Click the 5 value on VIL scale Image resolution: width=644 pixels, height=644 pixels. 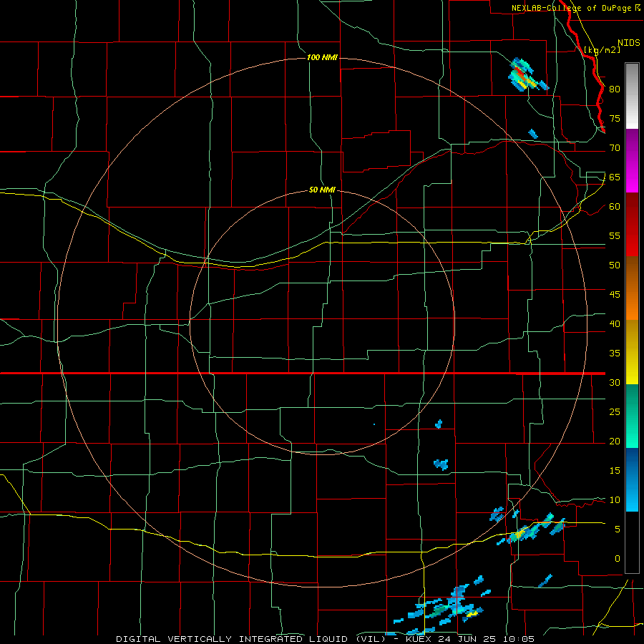(618, 529)
